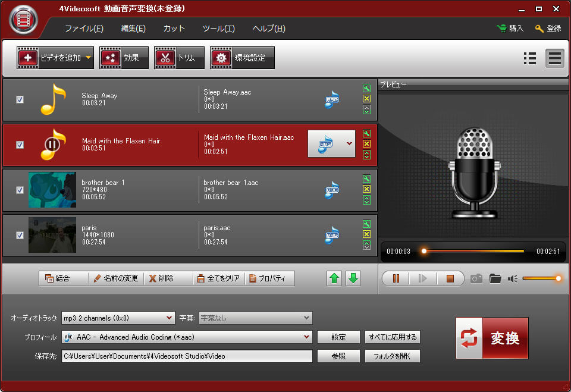Remove brother bear 1 with the X icon
Viewport: 571px width, 392px height.
click(x=367, y=189)
